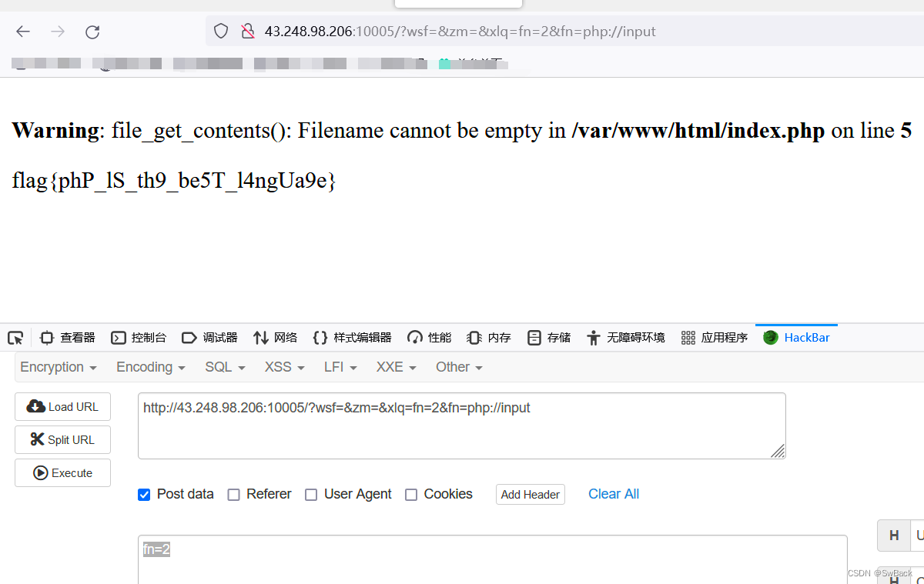Activate the element picker tool

click(15, 338)
